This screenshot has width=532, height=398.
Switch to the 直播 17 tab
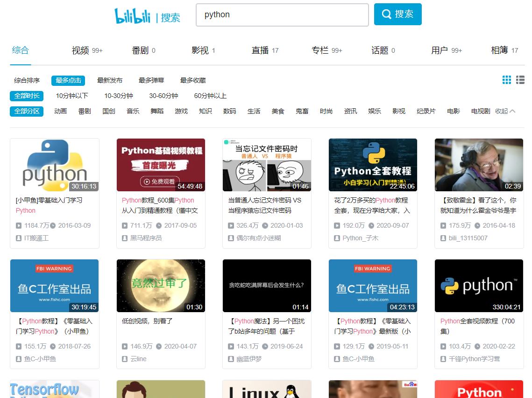tap(265, 50)
